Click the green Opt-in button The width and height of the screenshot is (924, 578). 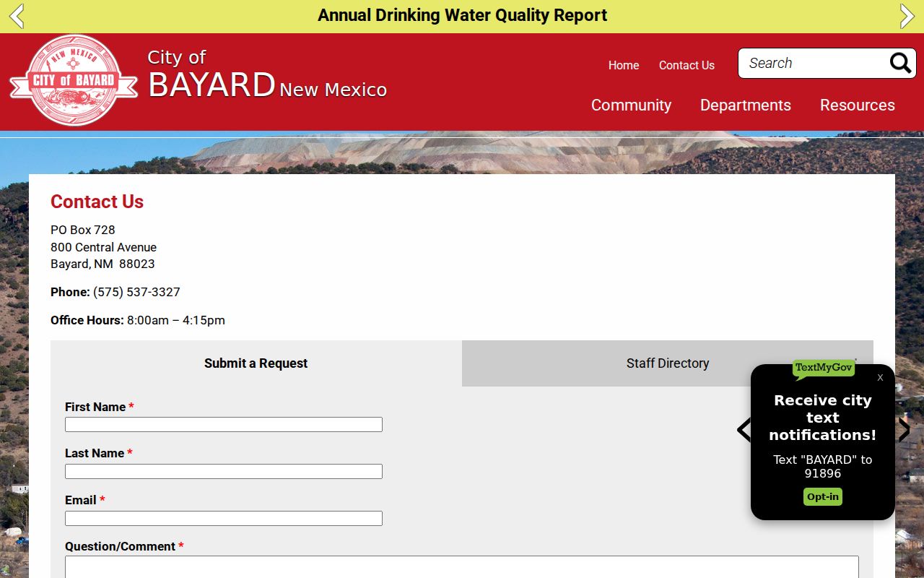(823, 497)
